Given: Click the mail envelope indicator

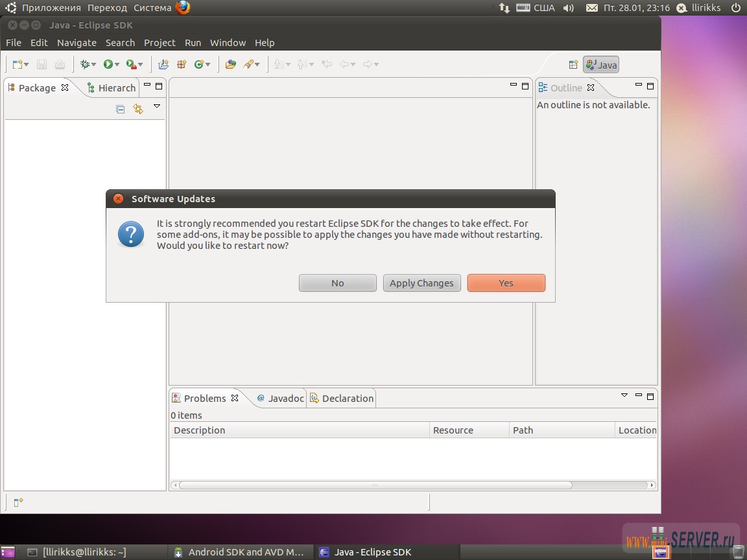Looking at the screenshot, I should 591,8.
